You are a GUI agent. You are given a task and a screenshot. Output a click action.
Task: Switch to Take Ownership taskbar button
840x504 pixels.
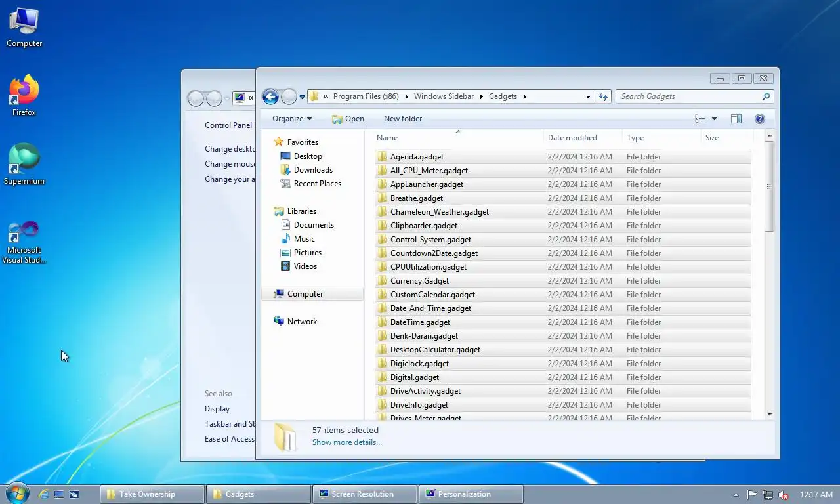coord(152,494)
